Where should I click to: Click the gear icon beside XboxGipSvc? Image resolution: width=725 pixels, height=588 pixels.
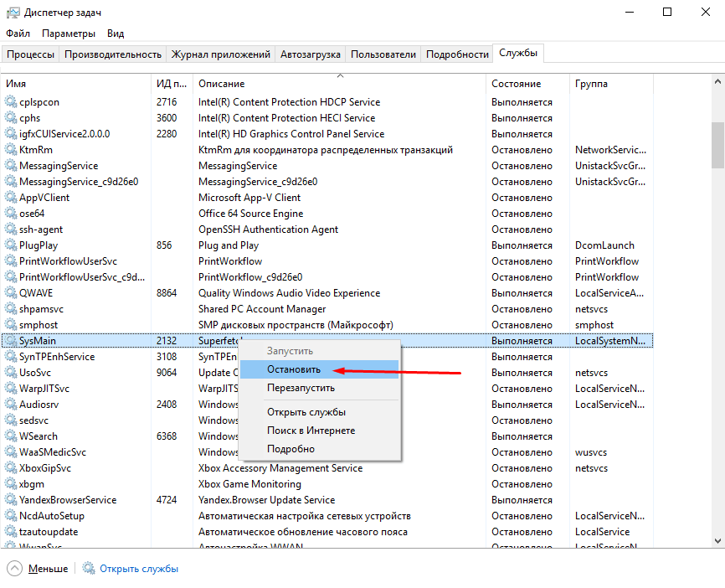[x=10, y=467]
